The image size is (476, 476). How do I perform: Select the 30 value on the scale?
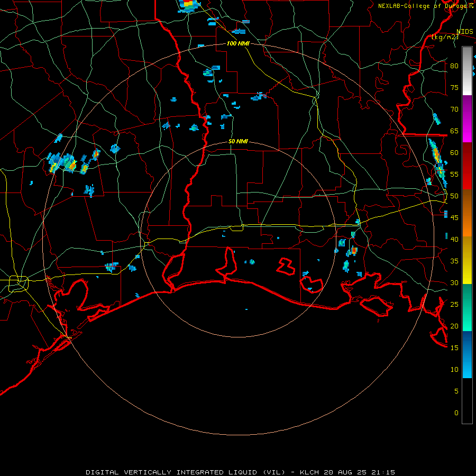click(454, 283)
